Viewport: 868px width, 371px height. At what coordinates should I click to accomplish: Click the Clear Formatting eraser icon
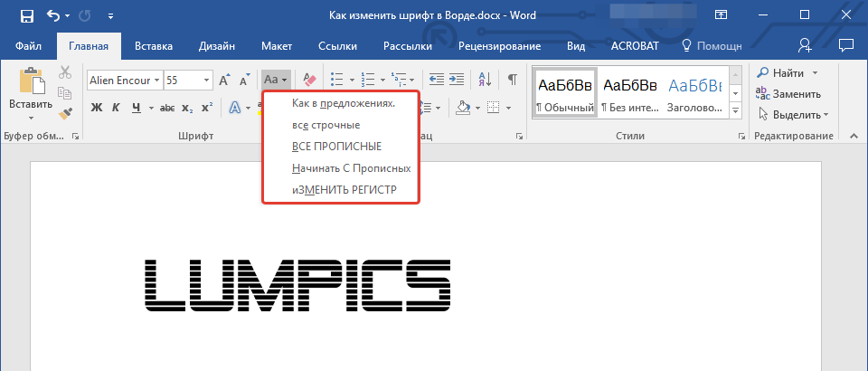[x=308, y=80]
